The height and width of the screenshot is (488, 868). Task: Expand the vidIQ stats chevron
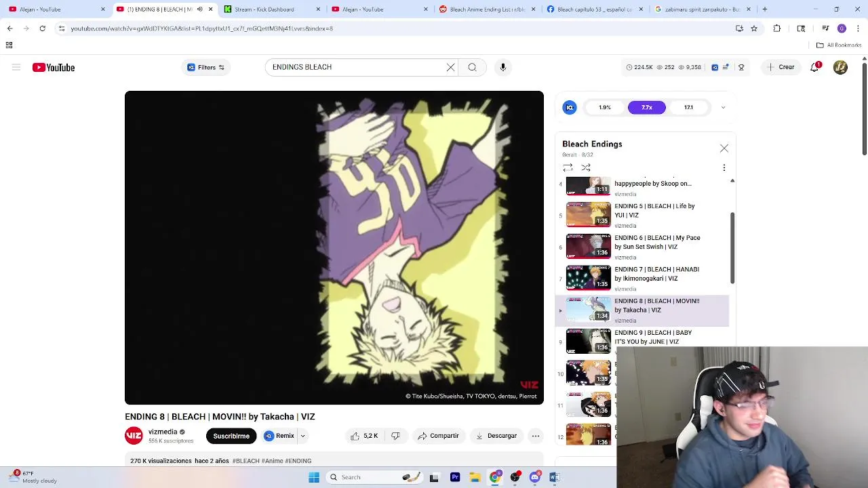coord(723,107)
